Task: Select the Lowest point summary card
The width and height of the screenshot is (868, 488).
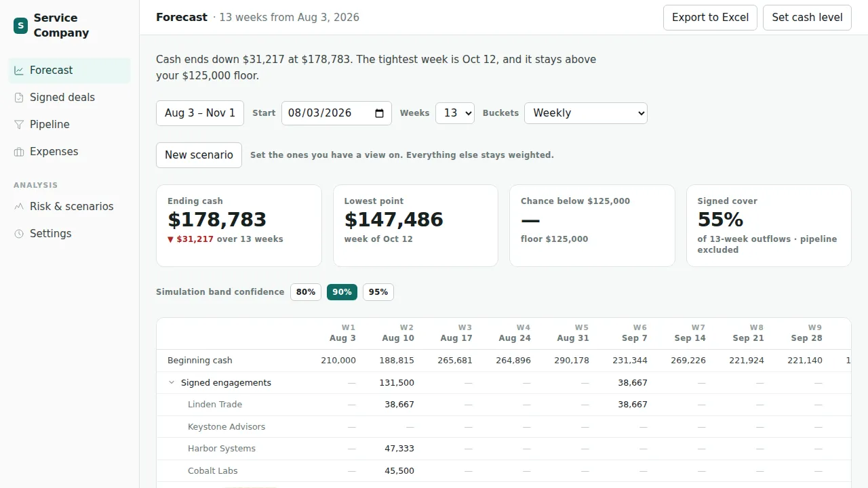Action: (x=416, y=226)
